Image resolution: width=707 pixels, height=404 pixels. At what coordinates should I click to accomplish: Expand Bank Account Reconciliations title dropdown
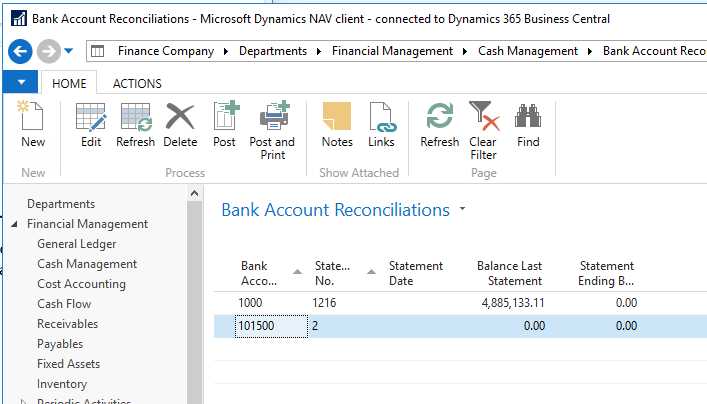(x=462, y=210)
